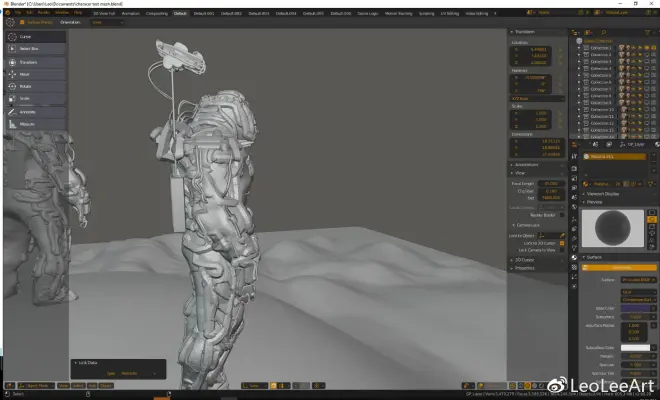
Task: Select the Material slot in list
Action: (615, 156)
